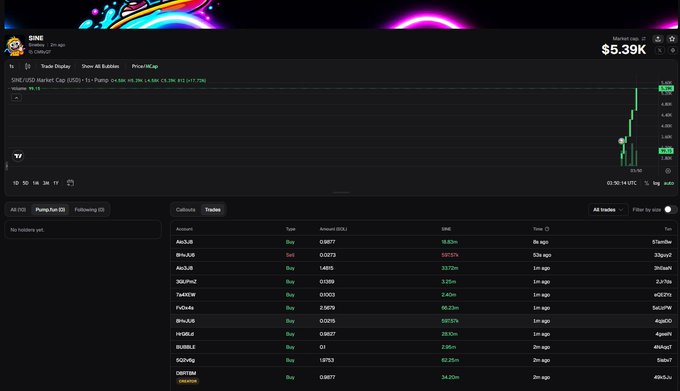Open transaction 49k5Ju link
The image size is (680, 391).
click(x=663, y=377)
